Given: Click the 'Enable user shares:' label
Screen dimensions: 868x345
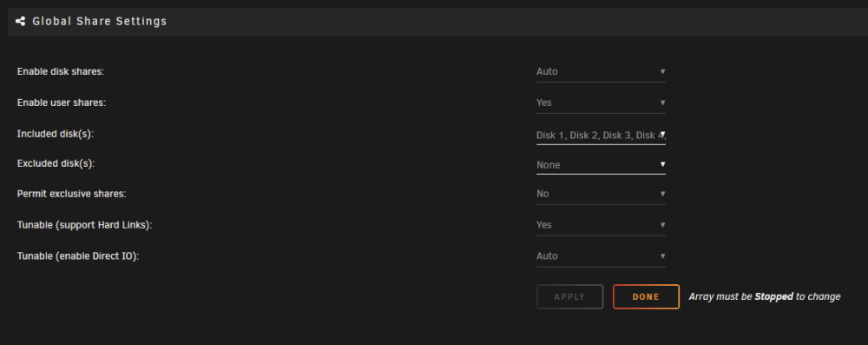Looking at the screenshot, I should pyautogui.click(x=62, y=103).
